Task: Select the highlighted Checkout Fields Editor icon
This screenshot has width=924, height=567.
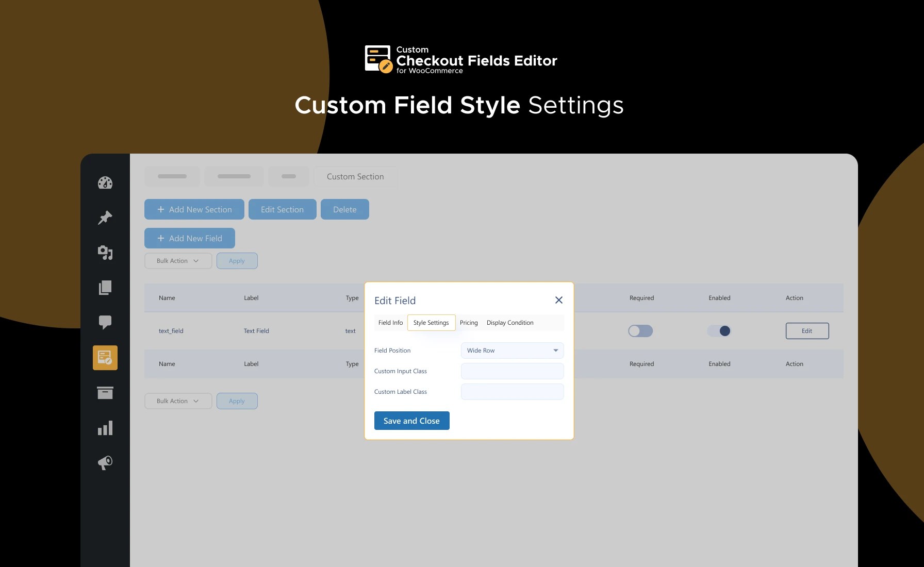Action: tap(105, 357)
